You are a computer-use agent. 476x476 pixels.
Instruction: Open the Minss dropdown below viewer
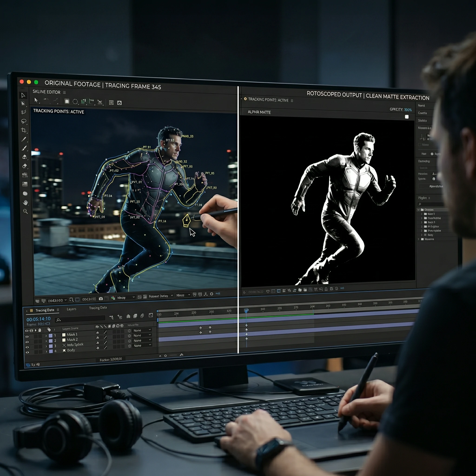[183, 295]
